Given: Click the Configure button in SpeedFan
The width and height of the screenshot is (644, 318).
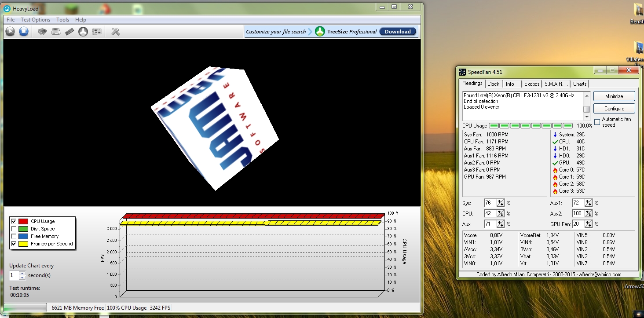Looking at the screenshot, I should pos(614,108).
